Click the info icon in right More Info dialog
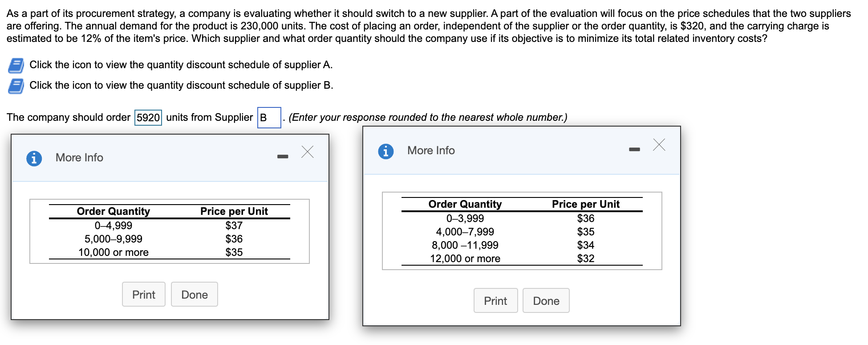Screen dimensions: 868x345 386,151
